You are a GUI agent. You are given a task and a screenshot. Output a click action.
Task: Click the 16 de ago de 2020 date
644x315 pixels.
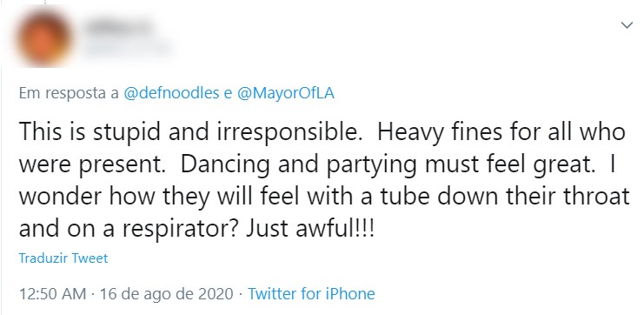[x=166, y=294]
